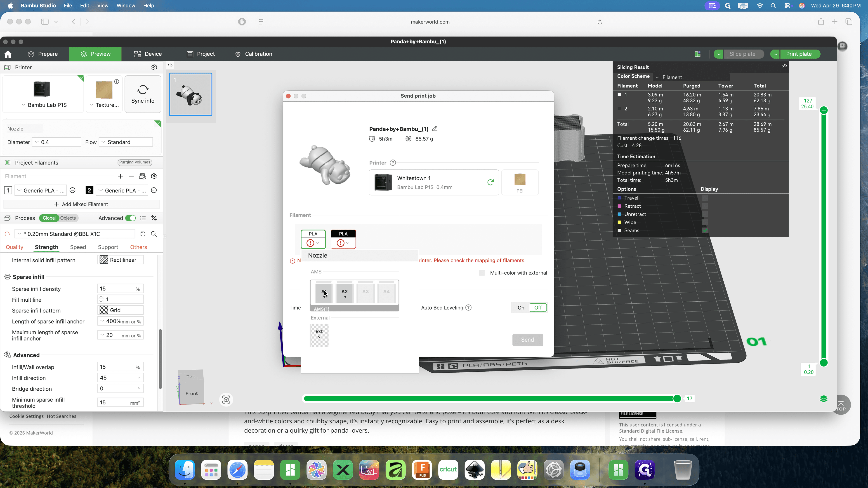Image resolution: width=868 pixels, height=488 pixels.
Task: Select plate 1 panda thumbnail
Action: pyautogui.click(x=191, y=94)
